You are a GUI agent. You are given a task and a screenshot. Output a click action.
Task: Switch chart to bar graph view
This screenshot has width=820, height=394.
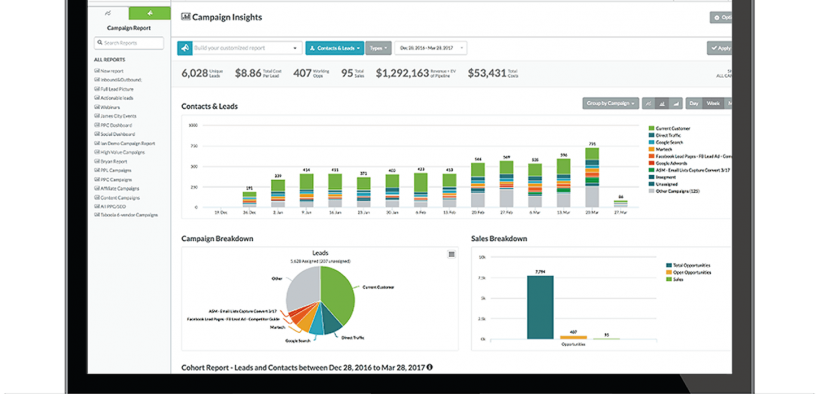click(x=662, y=104)
